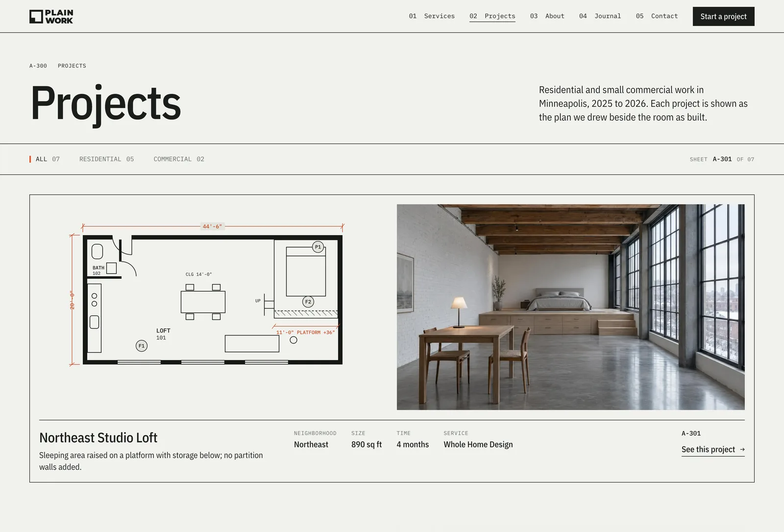Open the Contact nav link
Image resolution: width=784 pixels, height=532 pixels.
click(x=657, y=16)
